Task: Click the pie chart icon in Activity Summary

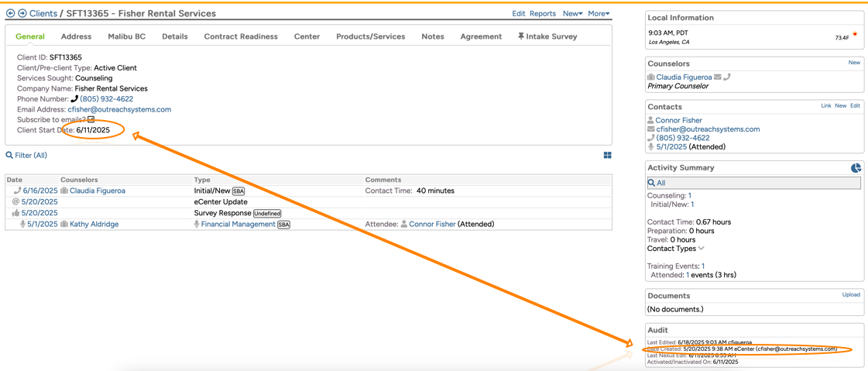Action: pos(856,168)
